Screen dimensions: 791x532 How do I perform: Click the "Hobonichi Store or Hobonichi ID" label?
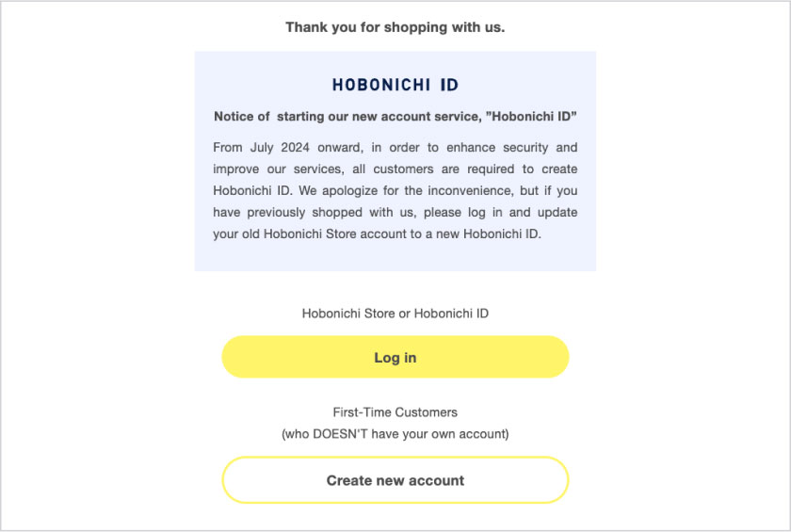[x=395, y=314]
